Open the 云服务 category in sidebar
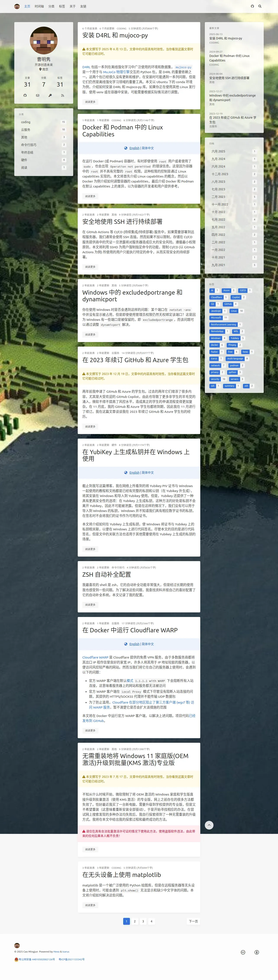 pyautogui.click(x=44, y=130)
